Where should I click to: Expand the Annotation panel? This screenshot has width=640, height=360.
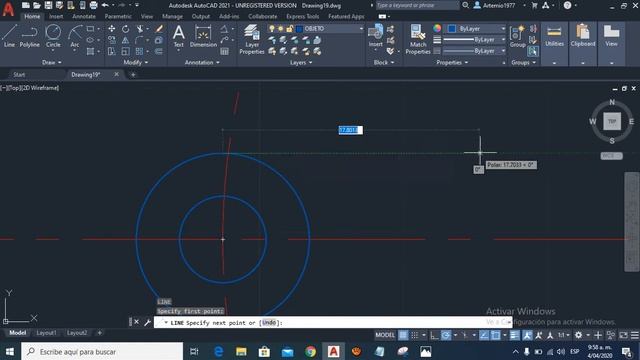[x=202, y=62]
